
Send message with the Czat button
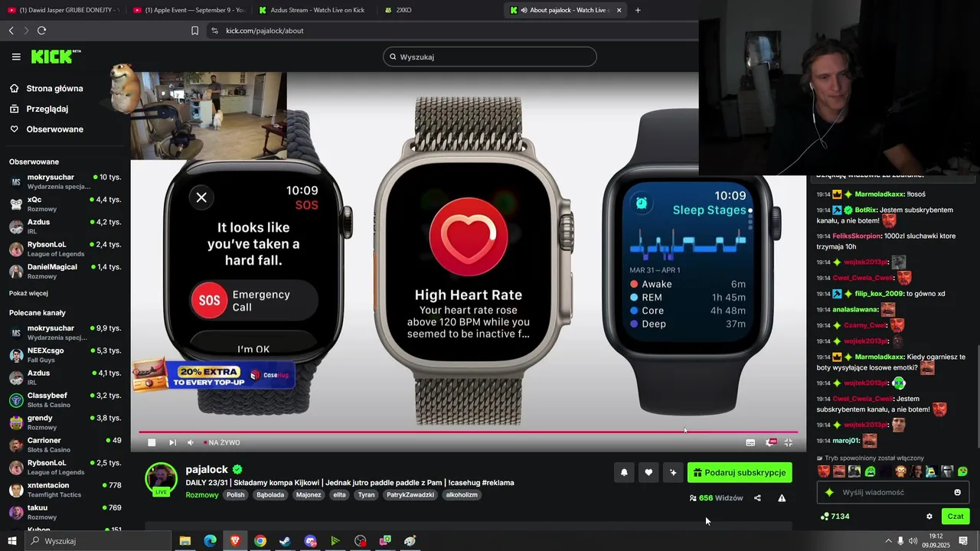(955, 517)
